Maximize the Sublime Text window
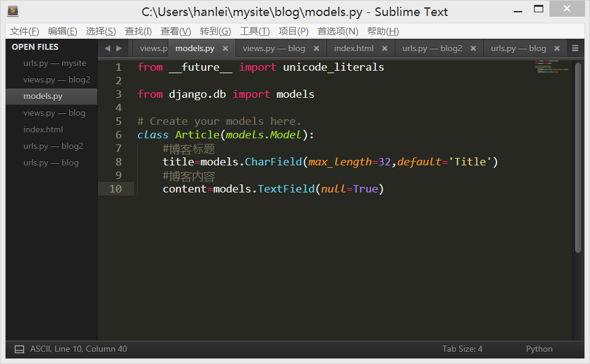Viewport: 590px width, 364px height. tap(538, 9)
